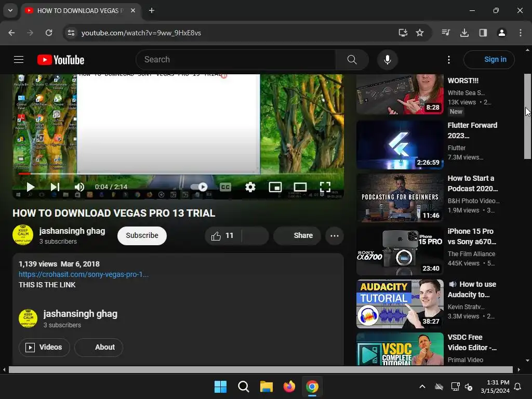
Task: Open YouTube settings three-dot menu
Action: point(448,60)
